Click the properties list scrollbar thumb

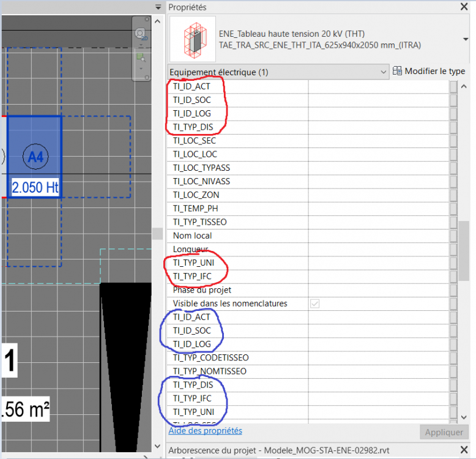464,251
